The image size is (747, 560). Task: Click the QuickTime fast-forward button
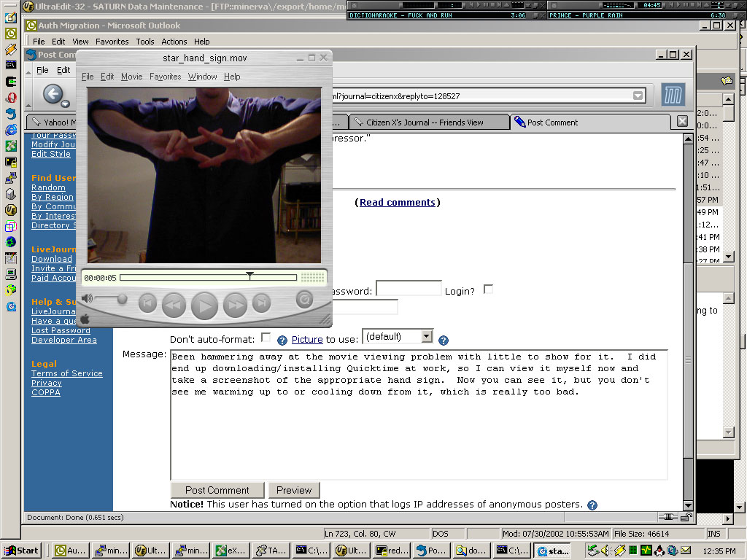[235, 303]
